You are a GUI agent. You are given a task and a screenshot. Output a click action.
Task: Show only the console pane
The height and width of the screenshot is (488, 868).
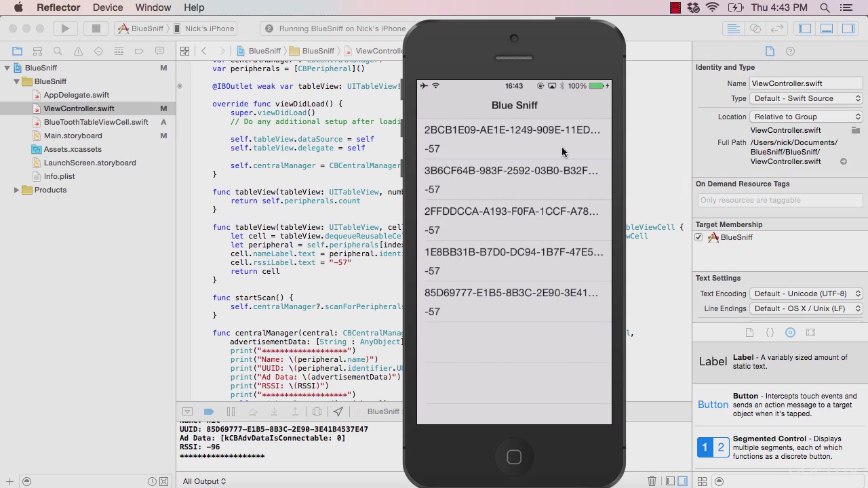pyautogui.click(x=682, y=481)
